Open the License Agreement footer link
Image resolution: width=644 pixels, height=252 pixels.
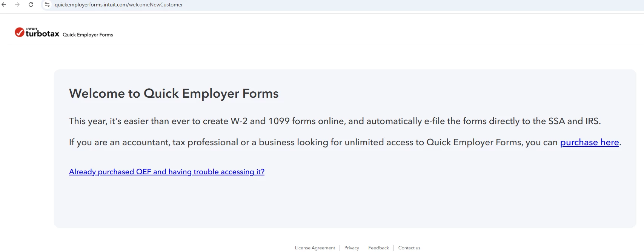(x=315, y=248)
